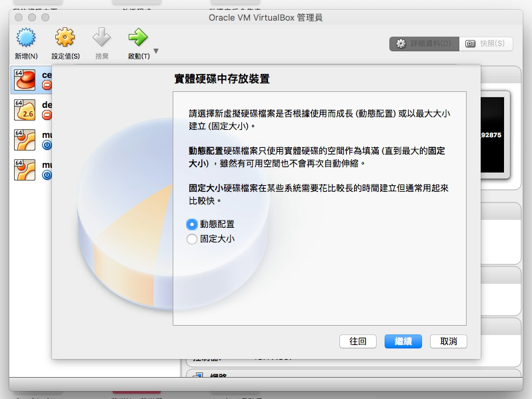Click the dialog heading 實體硬碟中存放裝置

(222, 79)
